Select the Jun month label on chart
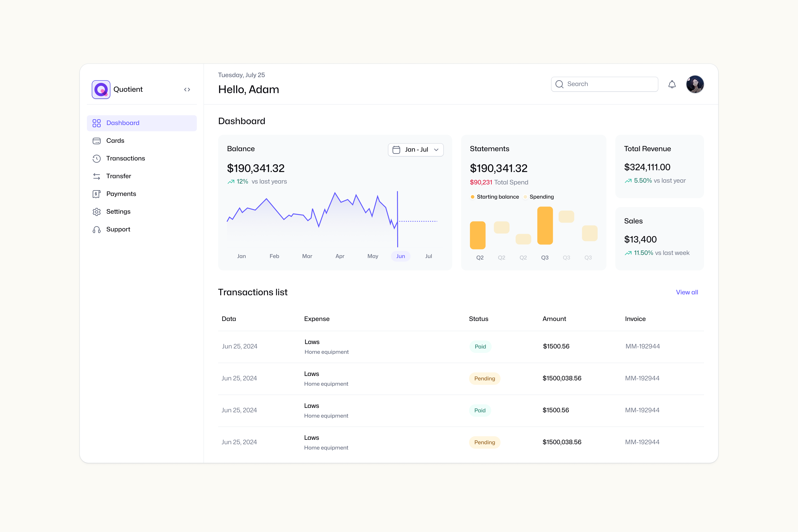This screenshot has width=798, height=532. pyautogui.click(x=401, y=256)
